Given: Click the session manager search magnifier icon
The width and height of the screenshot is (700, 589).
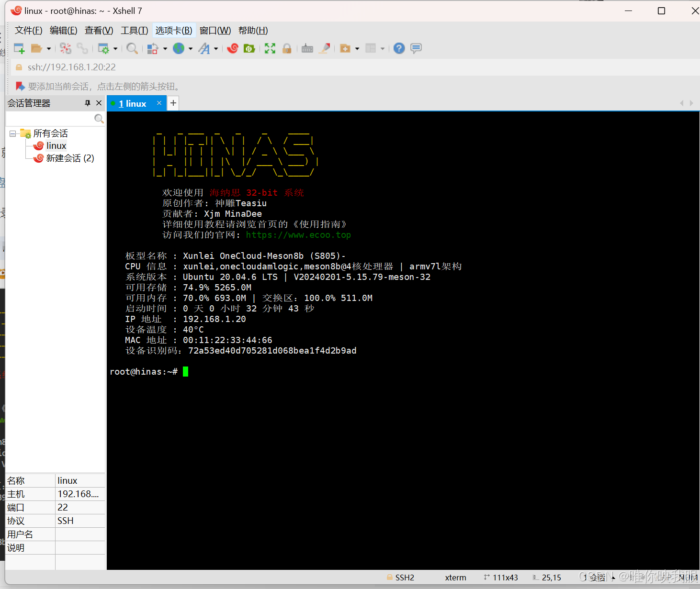Looking at the screenshot, I should (99, 119).
